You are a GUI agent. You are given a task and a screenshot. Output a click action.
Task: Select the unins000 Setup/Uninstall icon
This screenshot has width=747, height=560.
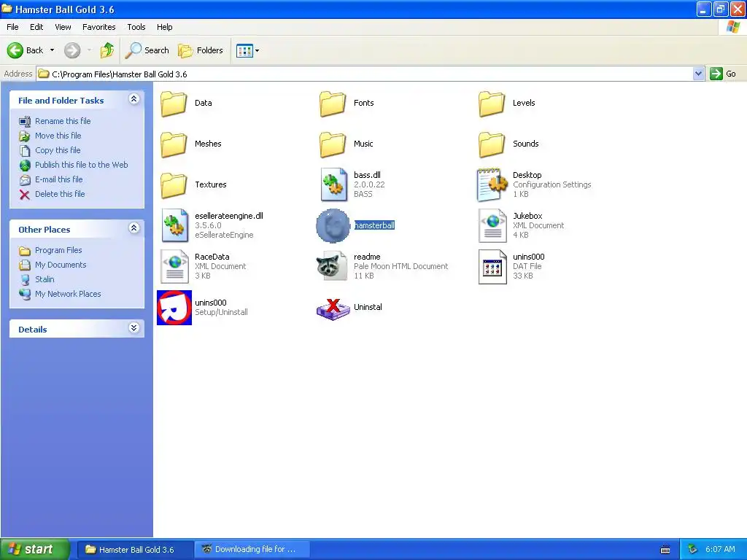(174, 308)
